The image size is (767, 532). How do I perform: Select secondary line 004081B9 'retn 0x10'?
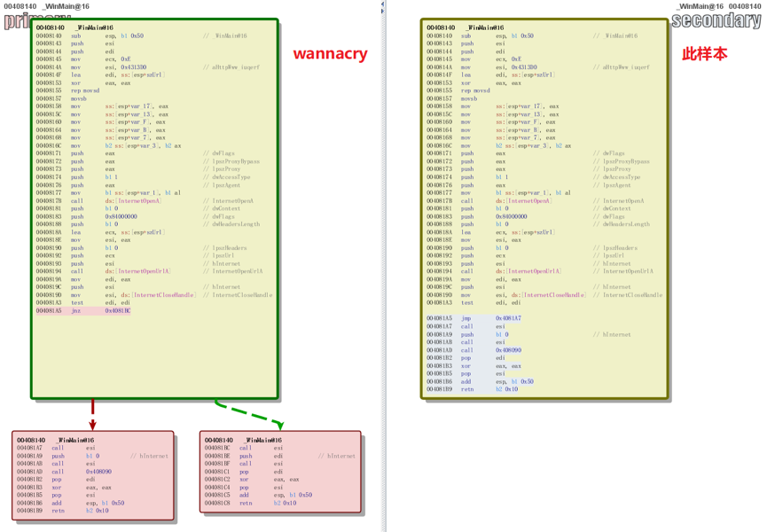click(x=472, y=390)
